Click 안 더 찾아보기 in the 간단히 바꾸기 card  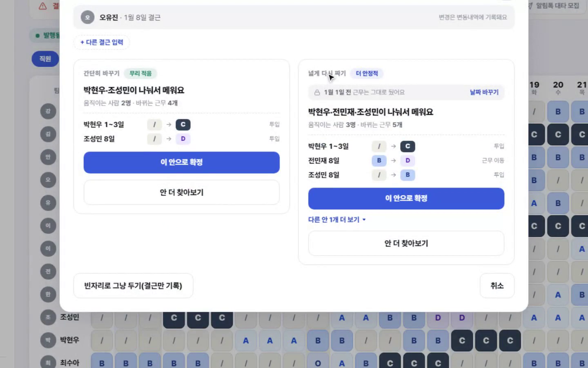(x=182, y=192)
